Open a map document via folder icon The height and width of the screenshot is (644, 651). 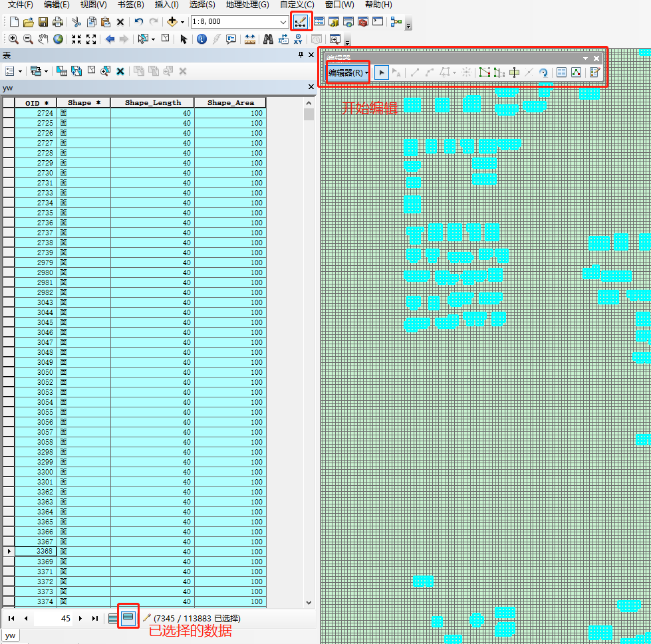(x=28, y=21)
